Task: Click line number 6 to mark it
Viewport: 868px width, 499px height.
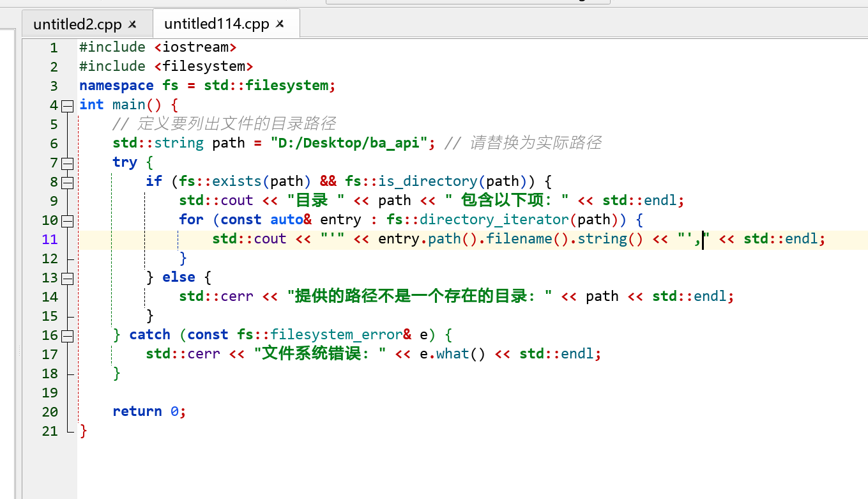Action: tap(53, 142)
